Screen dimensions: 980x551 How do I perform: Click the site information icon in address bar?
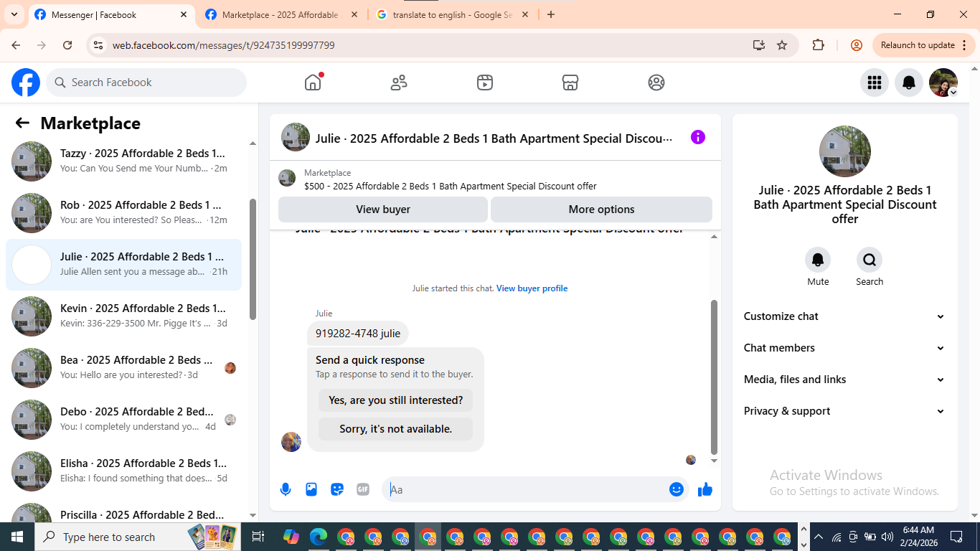[99, 45]
